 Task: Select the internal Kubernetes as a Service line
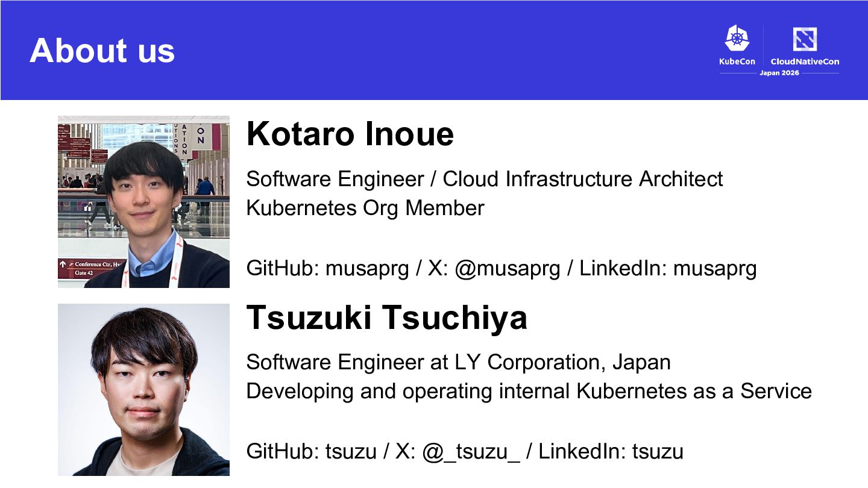coord(529,392)
